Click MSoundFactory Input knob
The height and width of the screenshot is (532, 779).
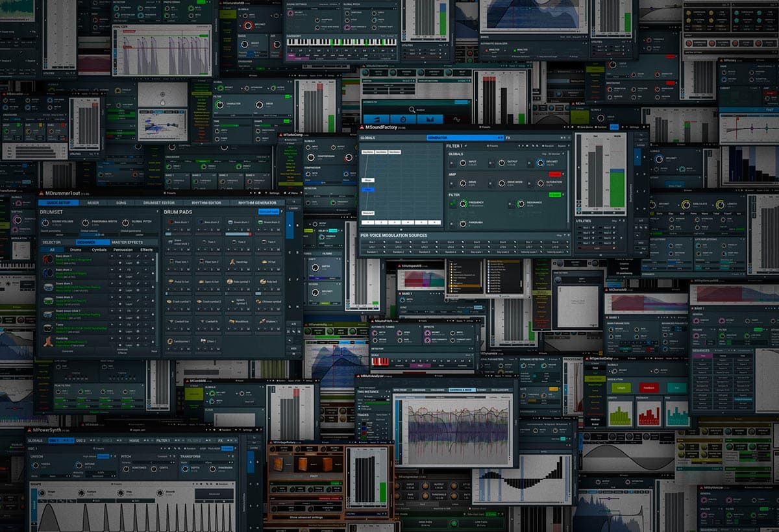coord(463,163)
